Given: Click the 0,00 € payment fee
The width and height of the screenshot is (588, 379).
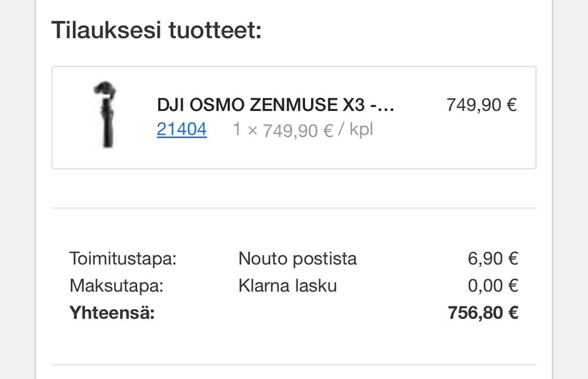Looking at the screenshot, I should 492,286.
